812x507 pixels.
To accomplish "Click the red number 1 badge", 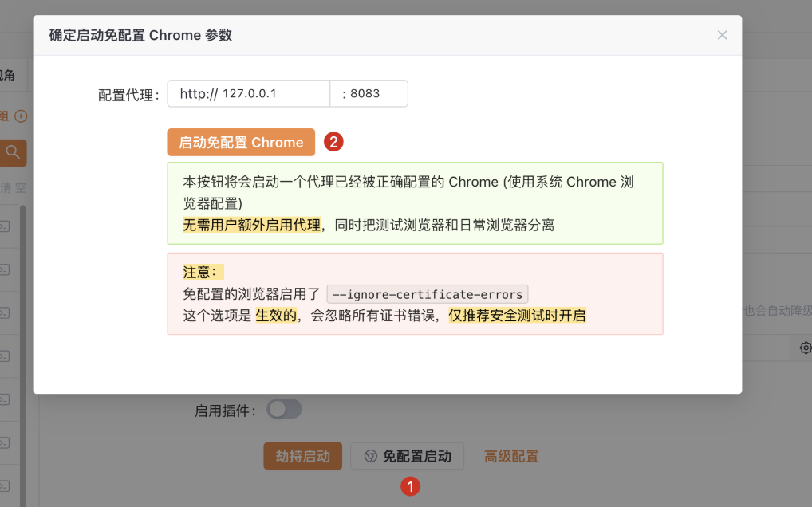I will coord(410,485).
